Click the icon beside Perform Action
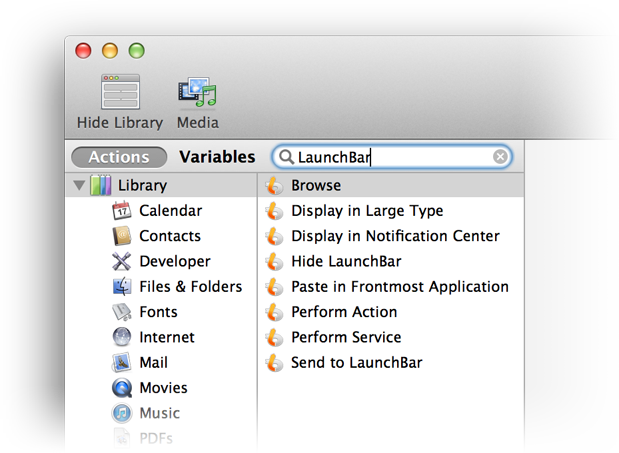 tap(274, 312)
